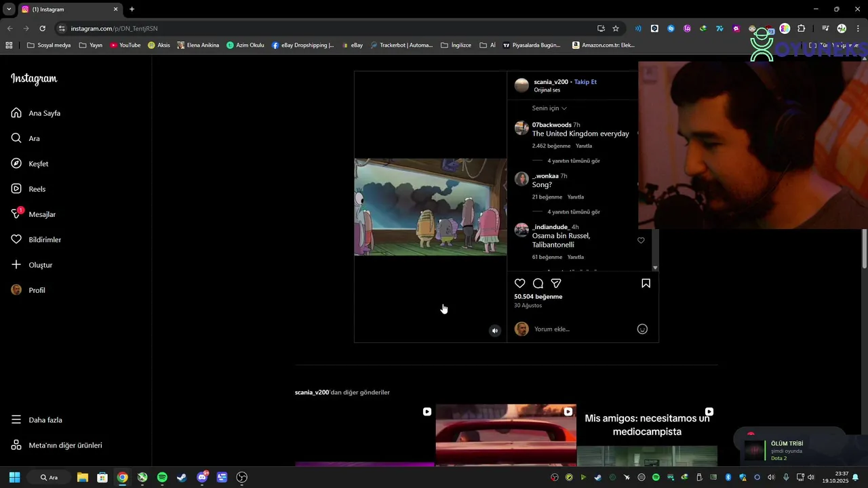Click the Yorum ekle comment field

click(583, 329)
